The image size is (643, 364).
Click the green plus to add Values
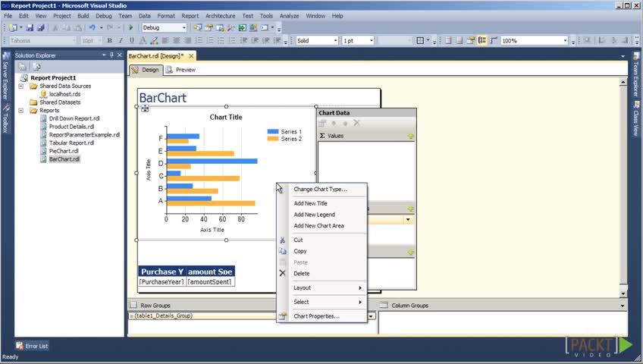coord(410,136)
